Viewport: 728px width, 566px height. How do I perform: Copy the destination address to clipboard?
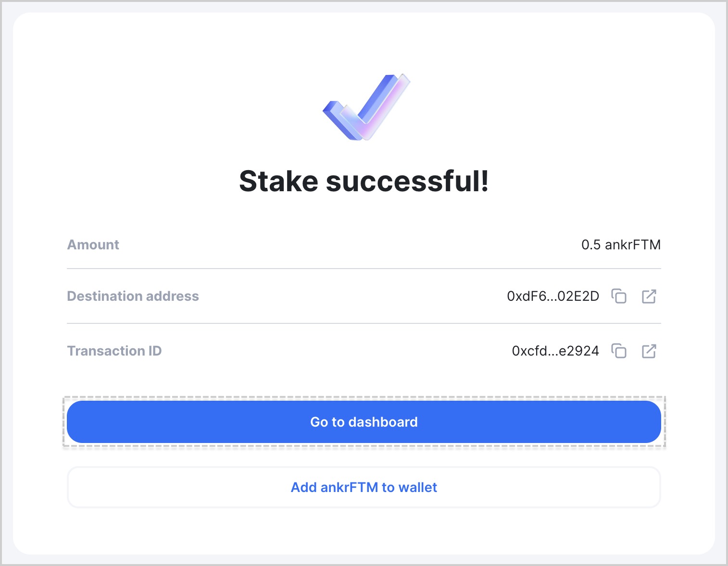pyautogui.click(x=618, y=296)
